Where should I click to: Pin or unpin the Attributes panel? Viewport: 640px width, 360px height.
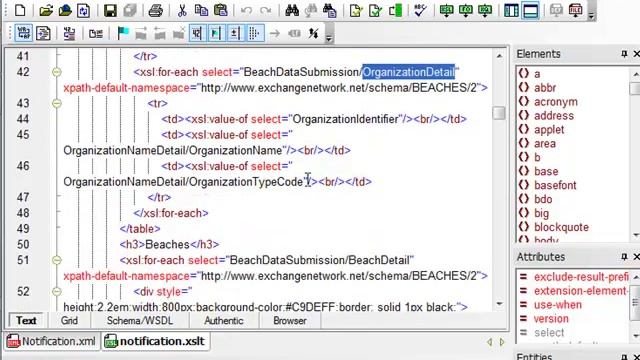624,257
